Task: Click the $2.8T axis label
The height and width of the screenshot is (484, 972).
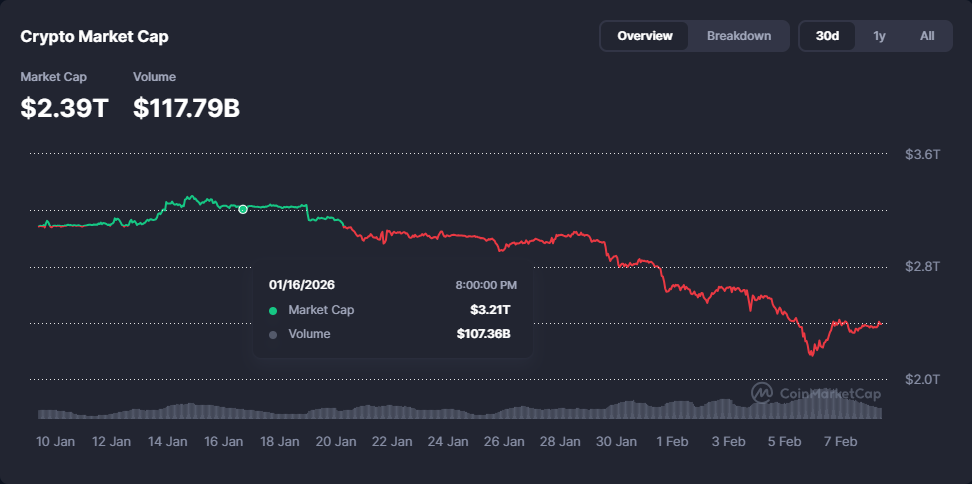Action: click(921, 267)
